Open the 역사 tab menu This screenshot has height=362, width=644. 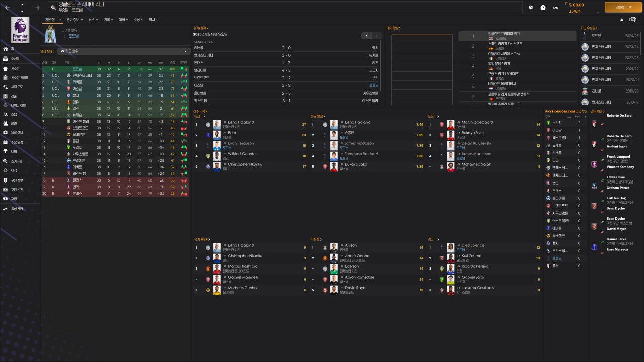tap(153, 20)
